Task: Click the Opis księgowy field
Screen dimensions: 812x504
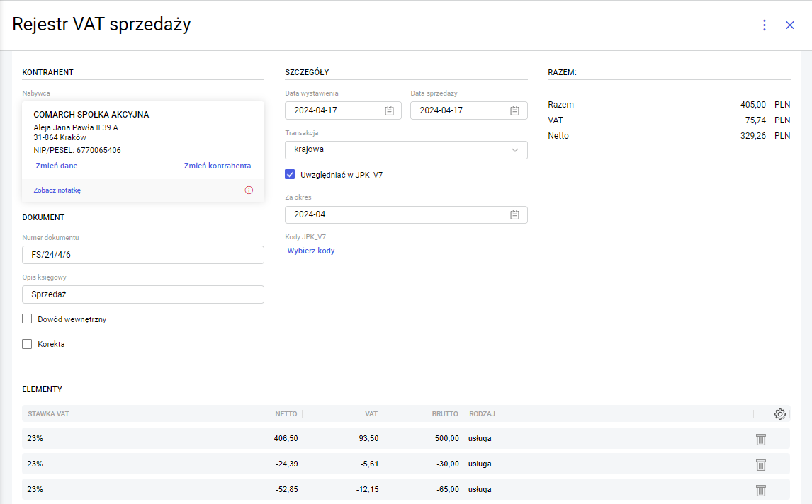Action: pyautogui.click(x=143, y=294)
